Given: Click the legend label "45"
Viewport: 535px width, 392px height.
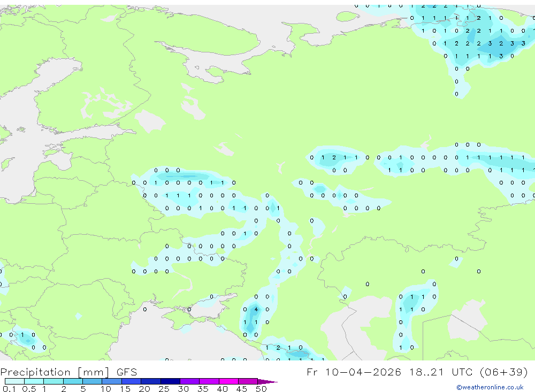Looking at the screenshot, I should (x=242, y=389).
